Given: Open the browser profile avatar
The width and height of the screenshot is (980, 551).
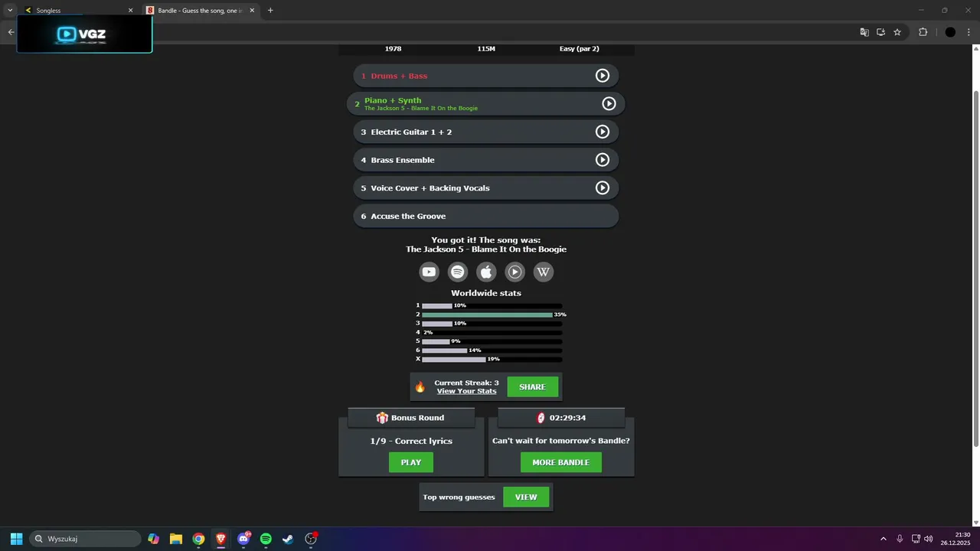Looking at the screenshot, I should pos(950,32).
